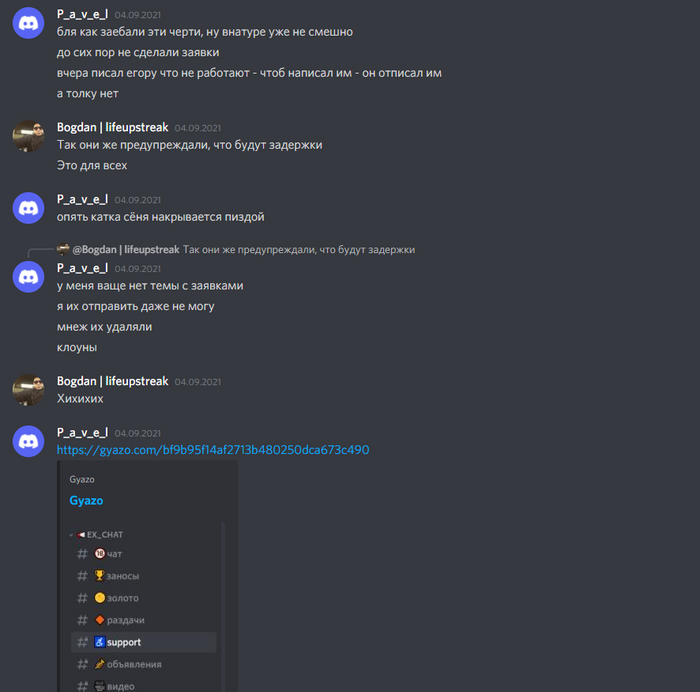
Task: Click the @Bogdan | lifeupstreak mention in reply
Action: pos(126,250)
